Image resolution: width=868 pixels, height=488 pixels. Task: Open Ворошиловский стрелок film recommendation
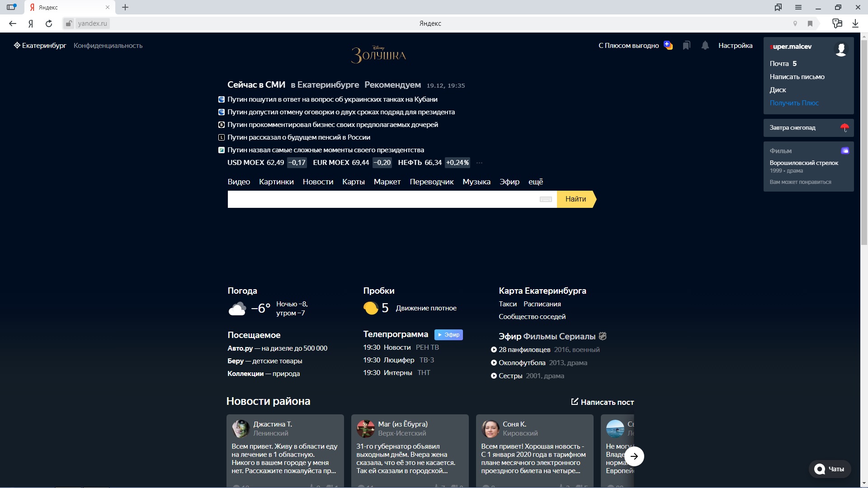click(x=804, y=163)
